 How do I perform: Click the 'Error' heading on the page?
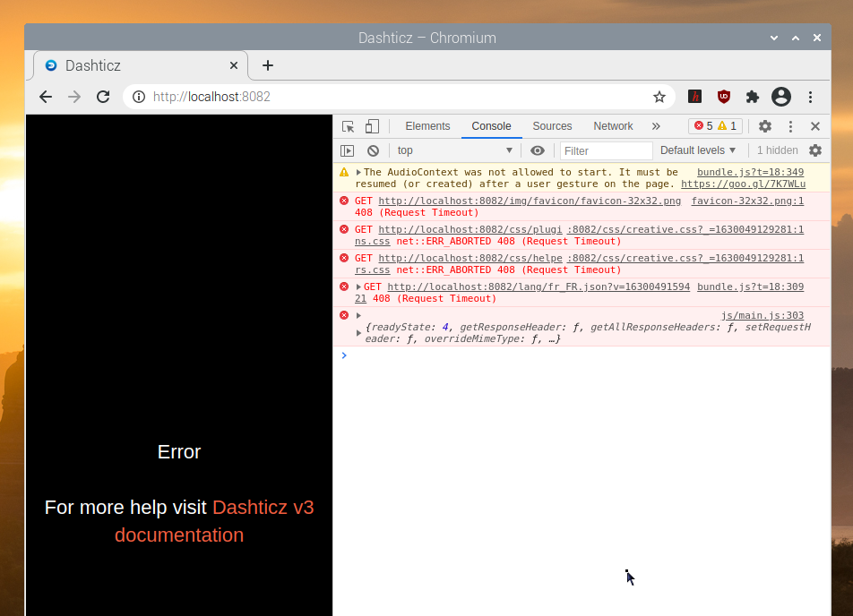(179, 452)
